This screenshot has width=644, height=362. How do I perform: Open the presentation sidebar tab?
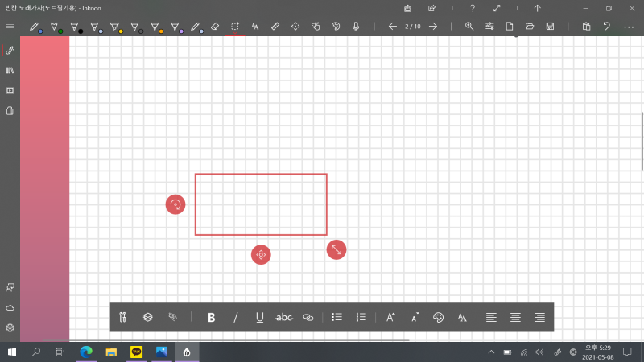point(10,91)
